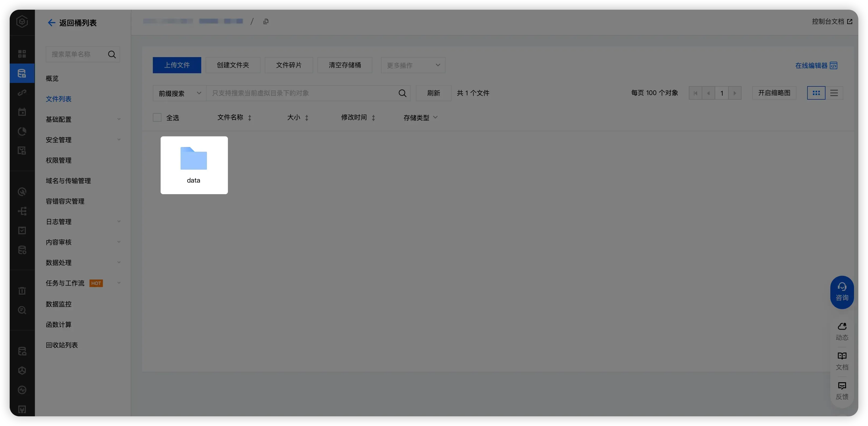868x426 pixels.
Task: Open 权限管理 in the side menu
Action: (x=59, y=160)
